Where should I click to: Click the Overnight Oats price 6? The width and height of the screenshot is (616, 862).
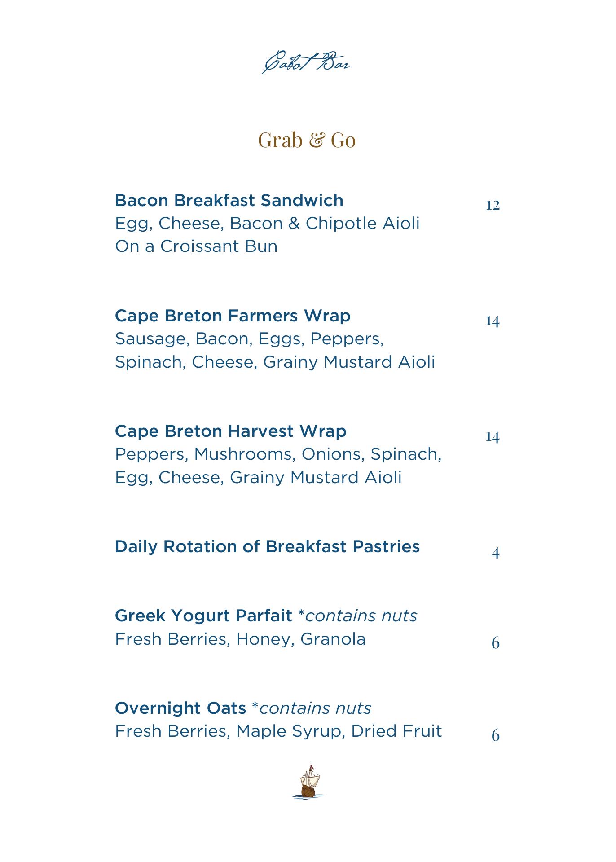tap(495, 735)
